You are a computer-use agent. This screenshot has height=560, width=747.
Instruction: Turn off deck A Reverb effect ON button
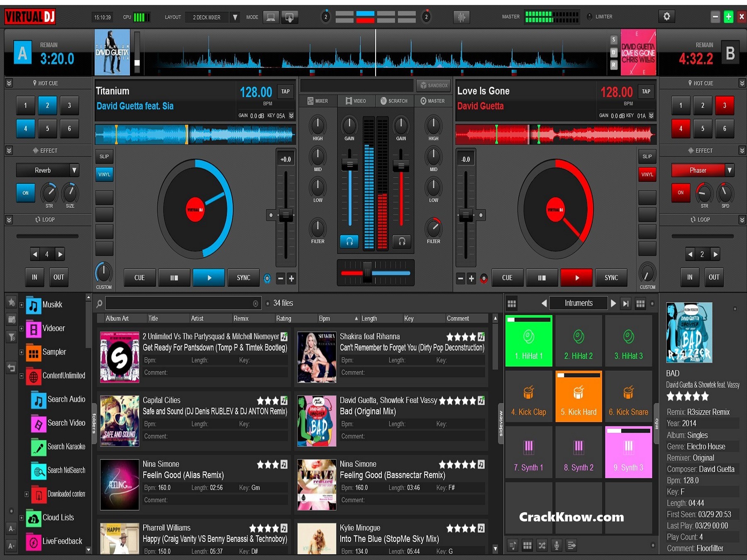[26, 193]
